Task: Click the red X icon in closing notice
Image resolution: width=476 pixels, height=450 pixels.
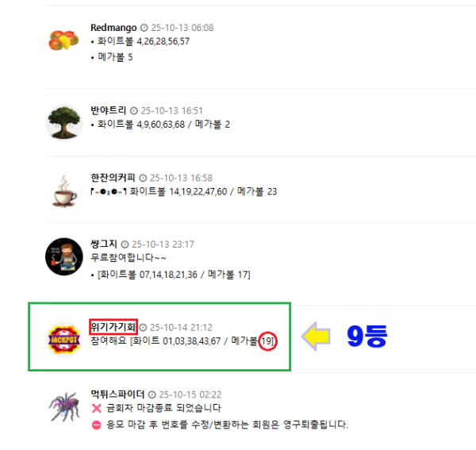Action: pyautogui.click(x=97, y=409)
